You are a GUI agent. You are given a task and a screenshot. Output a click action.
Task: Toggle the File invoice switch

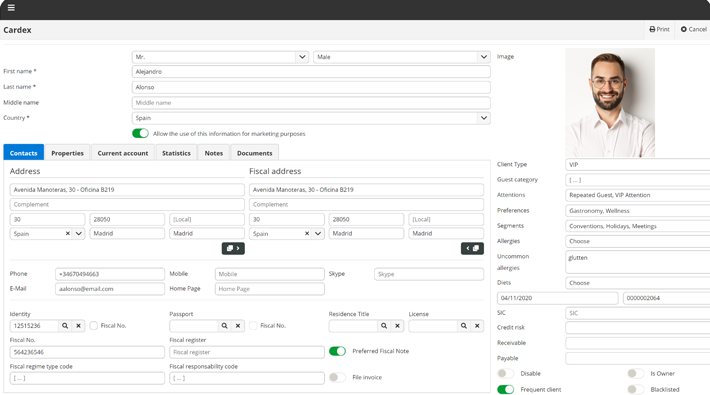[337, 377]
